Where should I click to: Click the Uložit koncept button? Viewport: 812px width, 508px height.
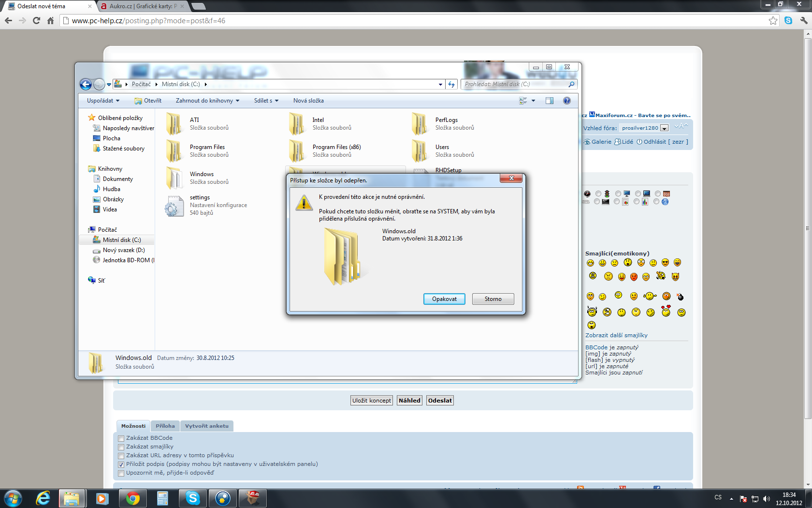372,401
